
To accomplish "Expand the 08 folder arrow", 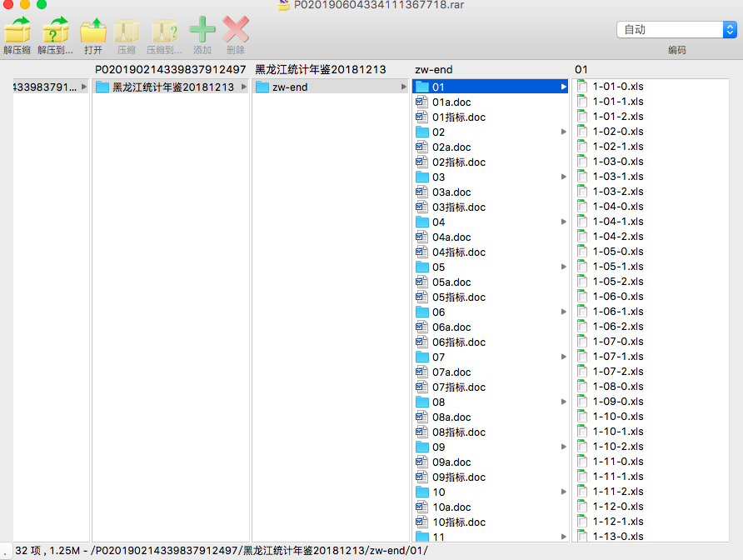I will click(x=563, y=402).
